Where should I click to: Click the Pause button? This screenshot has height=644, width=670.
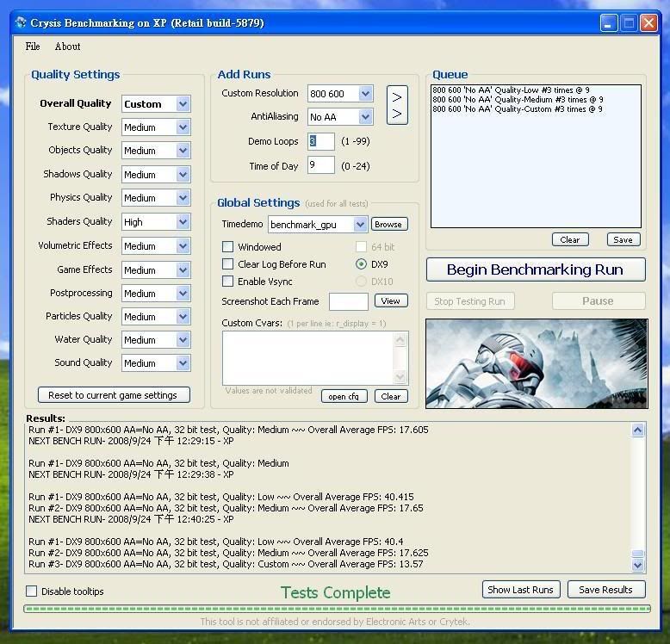coord(599,301)
